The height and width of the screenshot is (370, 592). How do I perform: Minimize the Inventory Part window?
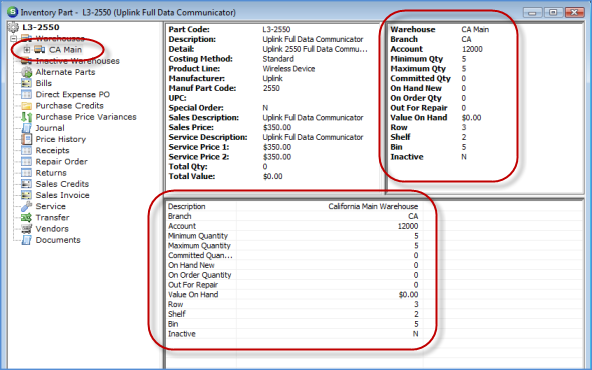coord(533,12)
